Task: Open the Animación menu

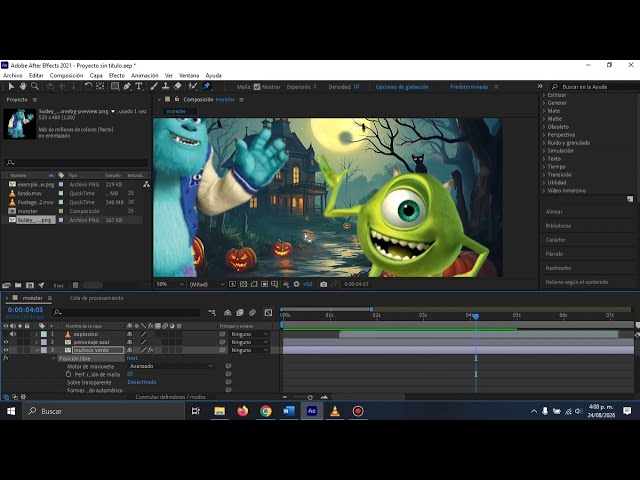Action: 144,76
